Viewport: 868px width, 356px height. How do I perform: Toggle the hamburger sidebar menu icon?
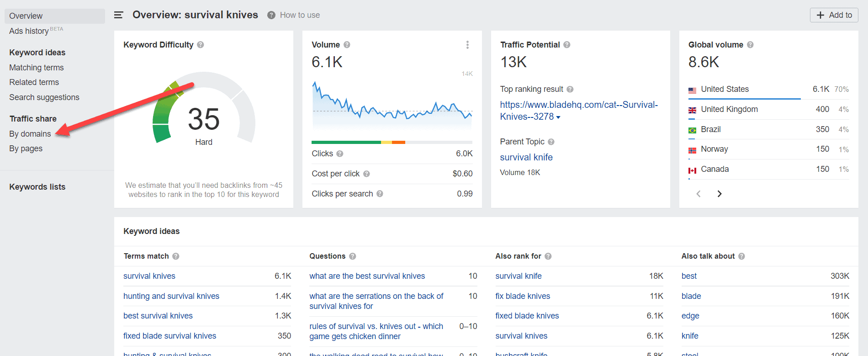pos(118,15)
